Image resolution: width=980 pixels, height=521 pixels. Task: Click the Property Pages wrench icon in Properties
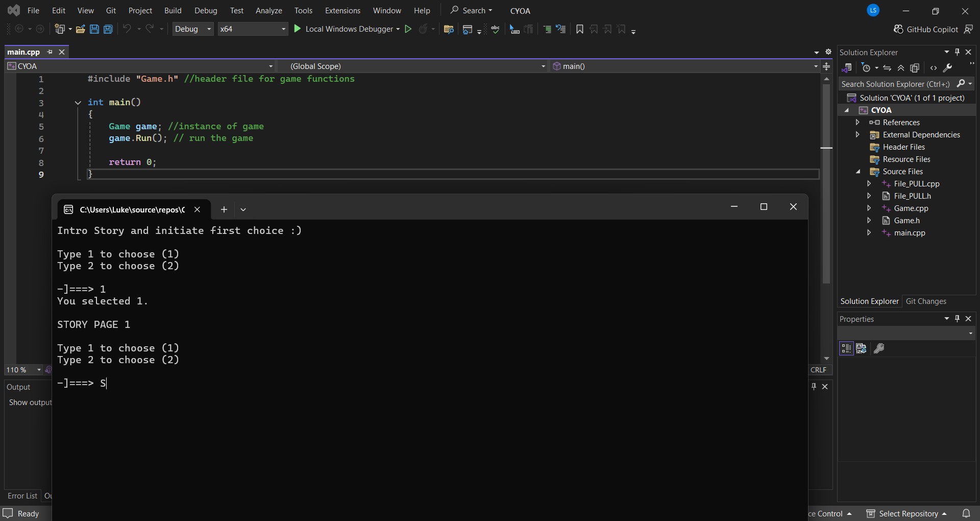click(x=879, y=348)
